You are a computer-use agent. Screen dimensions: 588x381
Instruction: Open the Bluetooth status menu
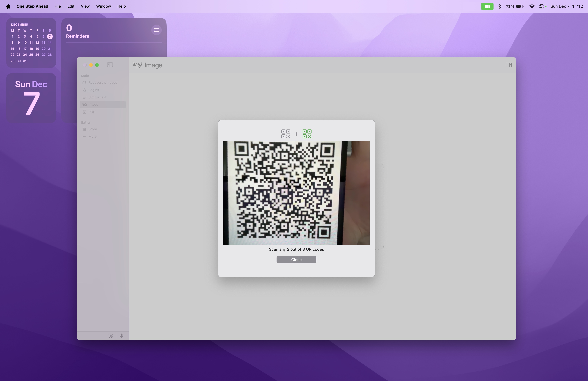click(499, 6)
